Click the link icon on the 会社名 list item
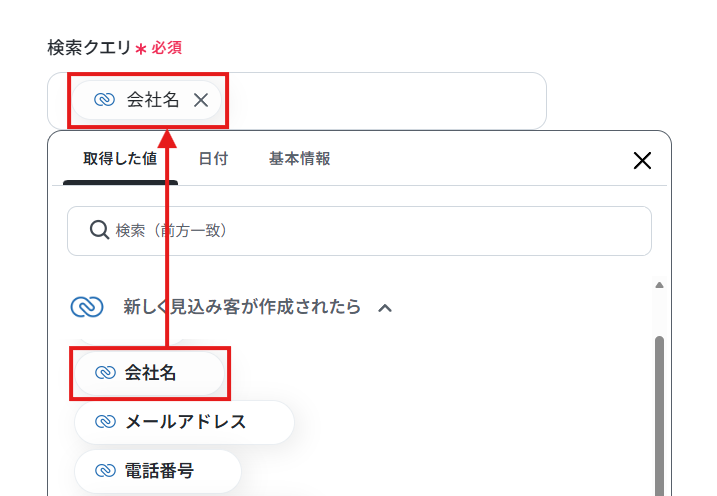This screenshot has width=717, height=496. pos(105,373)
